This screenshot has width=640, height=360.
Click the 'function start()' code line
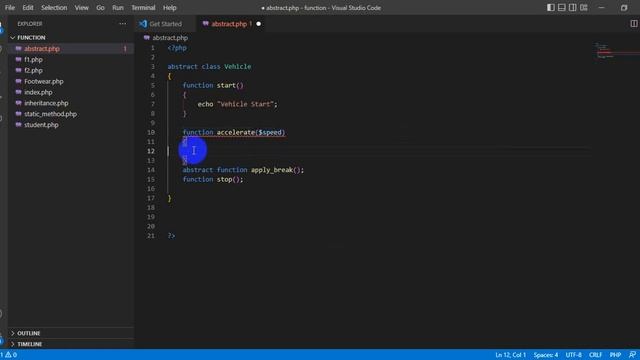click(x=213, y=85)
